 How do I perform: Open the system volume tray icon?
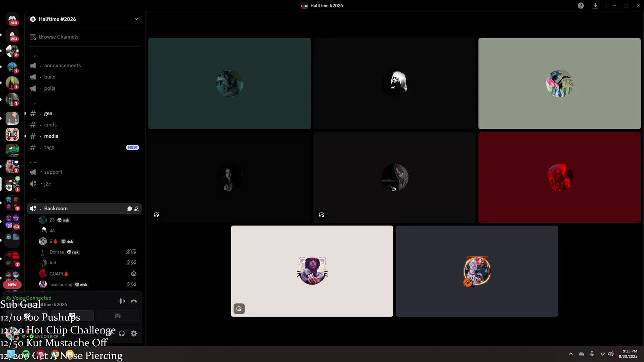tap(611, 354)
